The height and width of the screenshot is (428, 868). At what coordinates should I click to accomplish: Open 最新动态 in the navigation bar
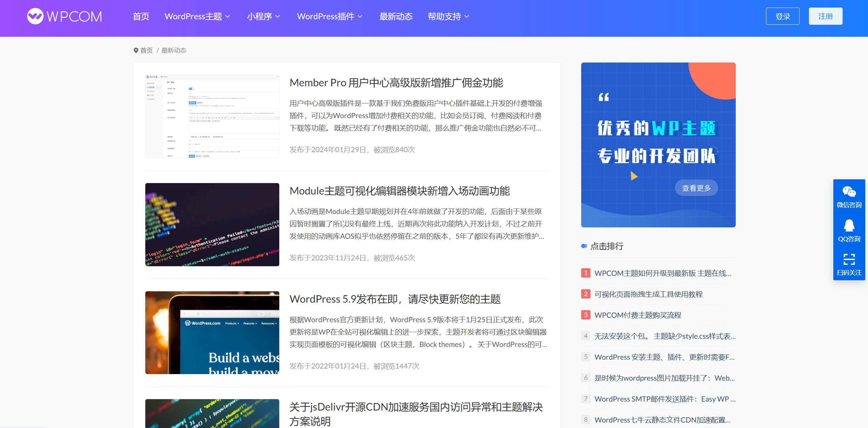point(396,16)
